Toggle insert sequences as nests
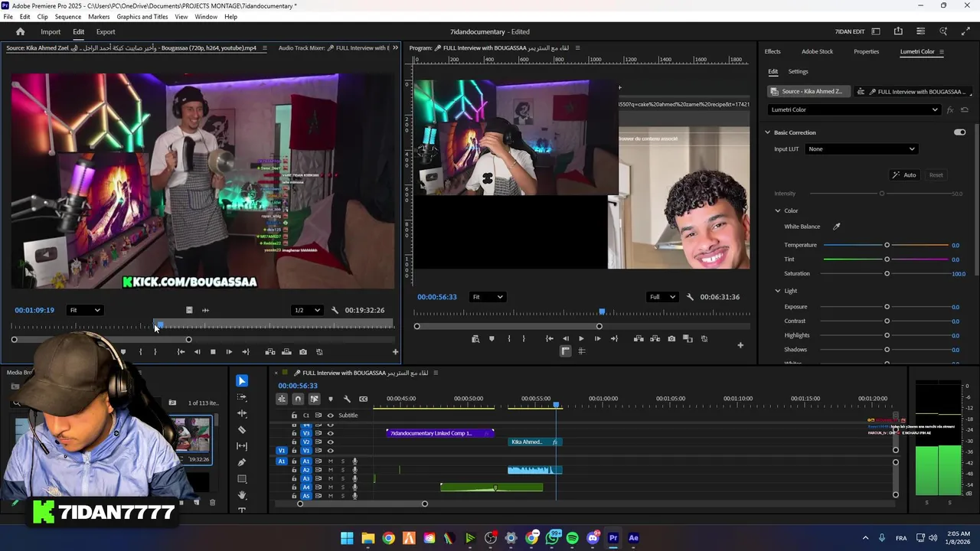This screenshot has height=551, width=980. 282,399
